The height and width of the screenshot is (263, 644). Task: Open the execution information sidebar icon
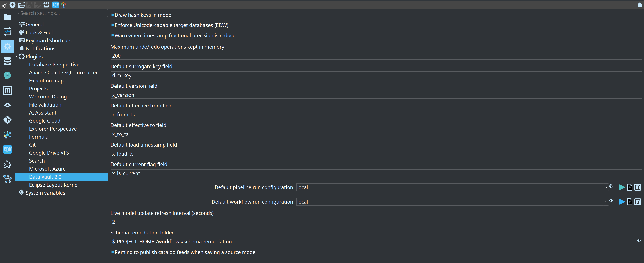tap(7, 32)
